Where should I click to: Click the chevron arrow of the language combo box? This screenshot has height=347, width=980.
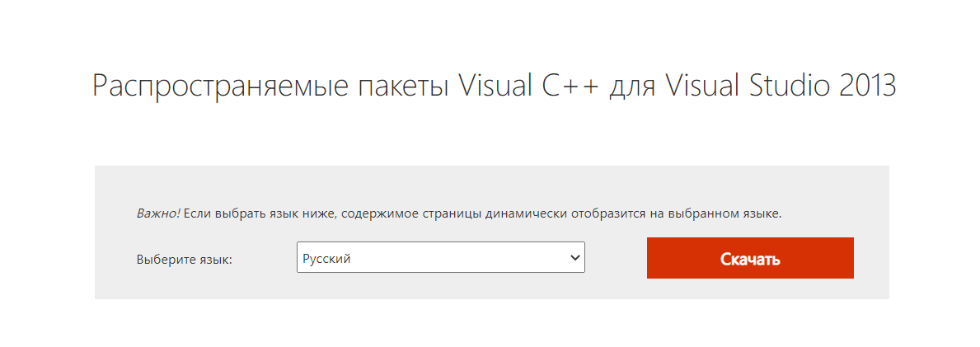click(x=575, y=259)
